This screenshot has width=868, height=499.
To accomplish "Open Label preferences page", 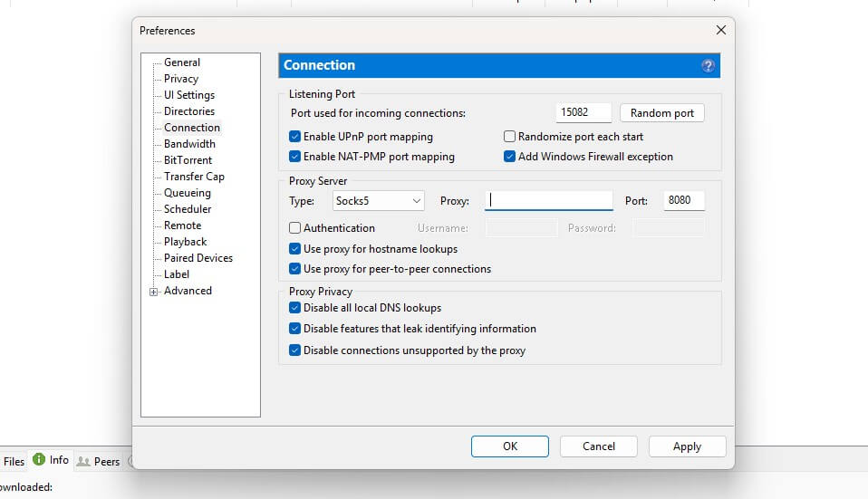I will tap(177, 274).
